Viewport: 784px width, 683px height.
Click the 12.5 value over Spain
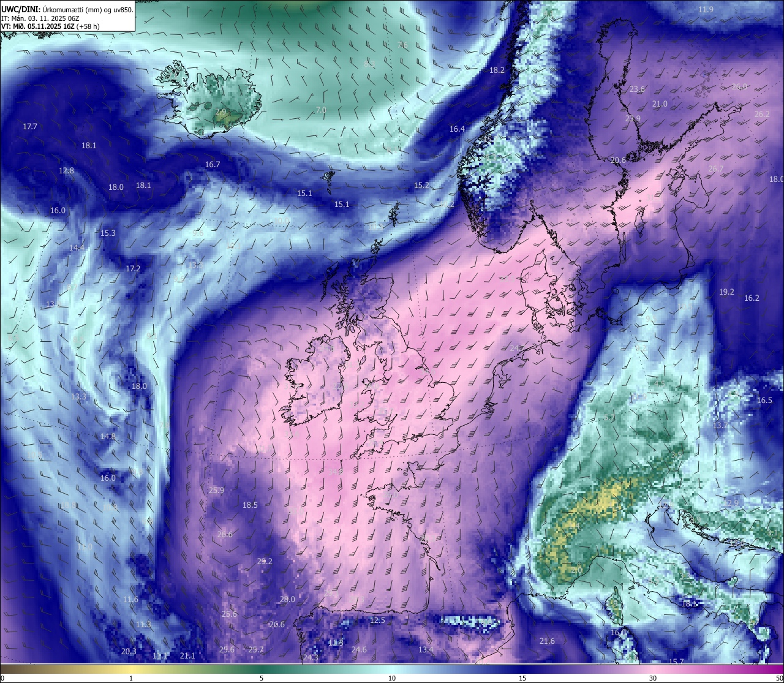tap(377, 621)
